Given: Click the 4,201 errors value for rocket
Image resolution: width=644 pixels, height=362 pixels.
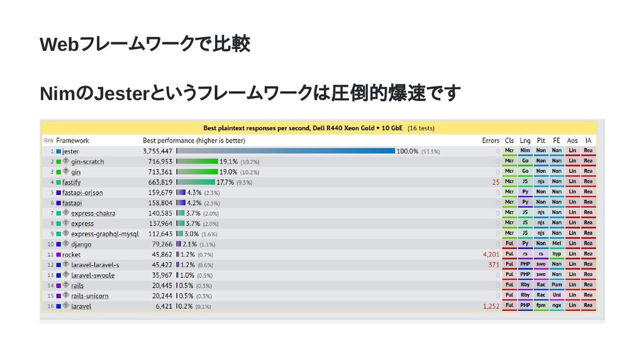Looking at the screenshot, I should (x=491, y=255).
